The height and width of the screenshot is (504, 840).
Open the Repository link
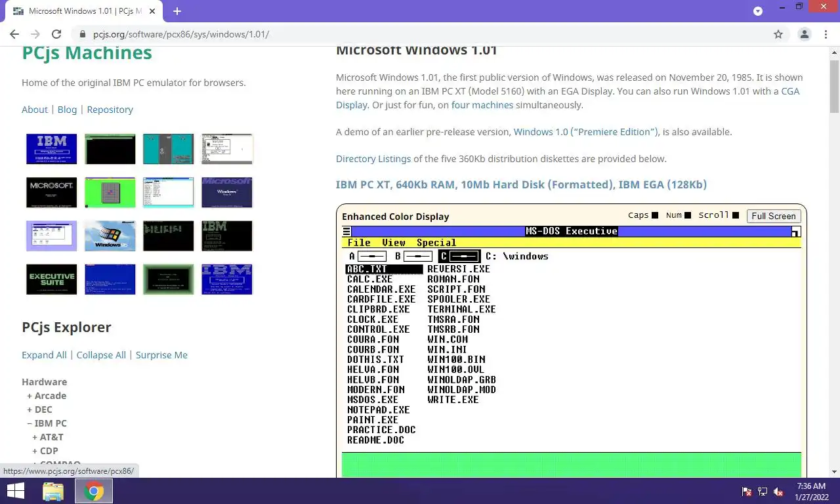point(110,110)
